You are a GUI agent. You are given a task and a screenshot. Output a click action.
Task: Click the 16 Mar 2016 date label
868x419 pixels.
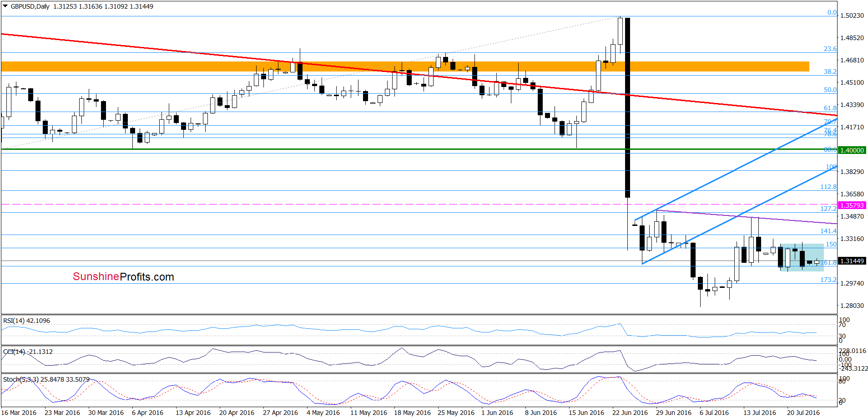point(19,413)
